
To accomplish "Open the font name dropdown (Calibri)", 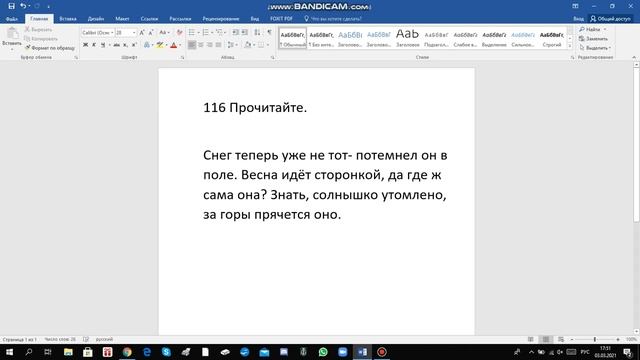I will point(112,32).
